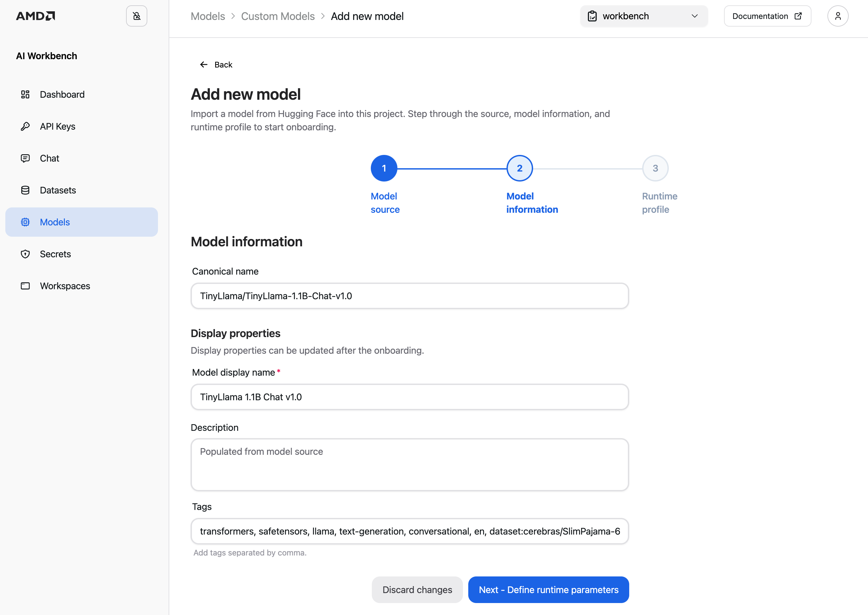Click the sidebar toggle icon beside AMD logo
868x615 pixels.
pos(136,16)
